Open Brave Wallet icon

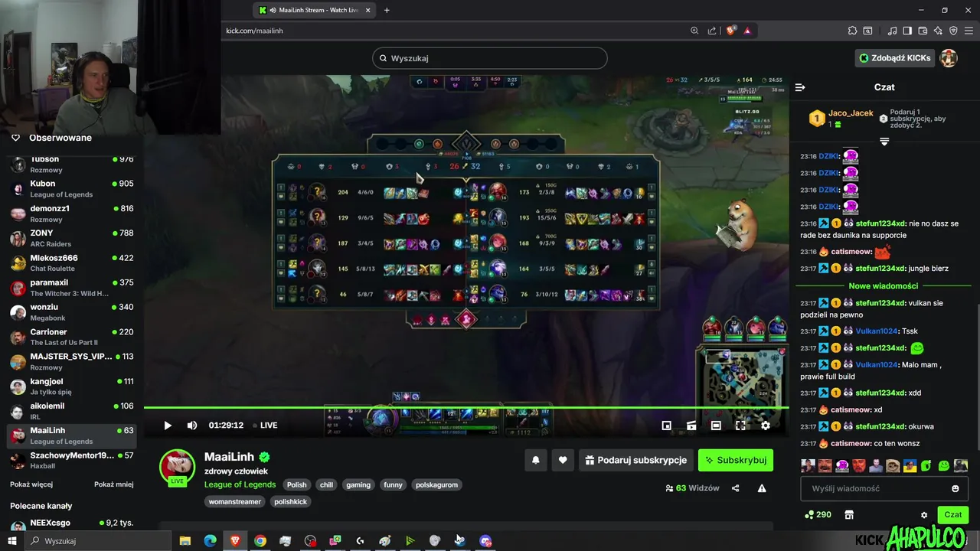923,31
